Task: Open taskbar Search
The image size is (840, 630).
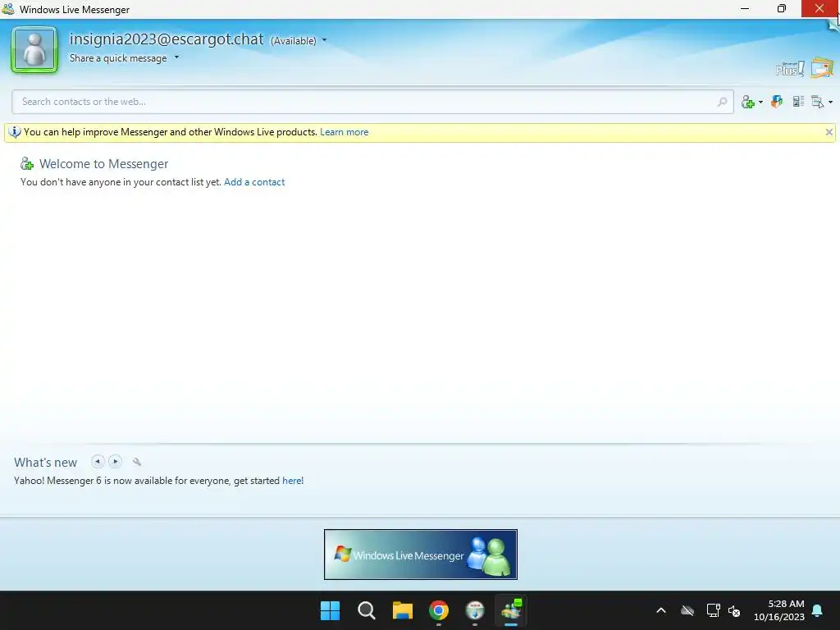Action: click(367, 610)
